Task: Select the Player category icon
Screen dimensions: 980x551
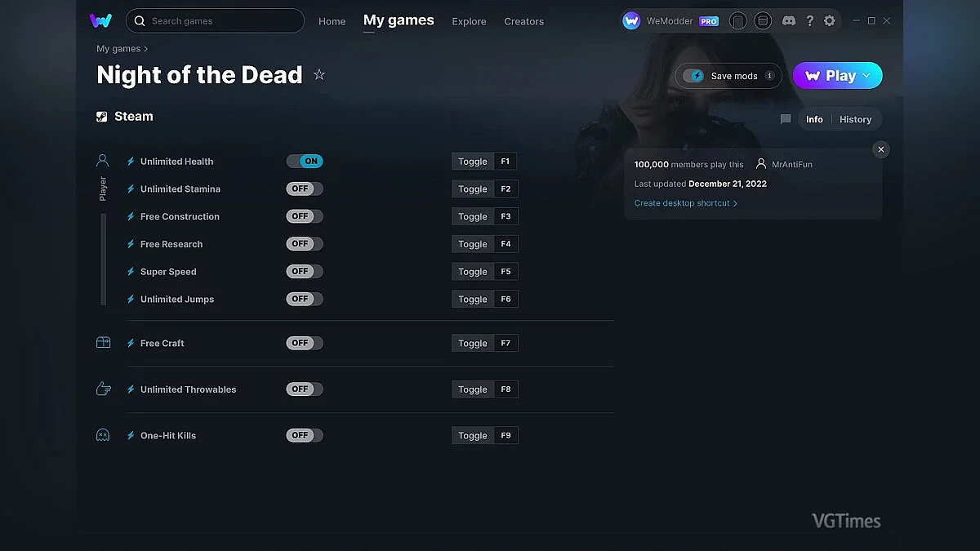Action: (102, 161)
